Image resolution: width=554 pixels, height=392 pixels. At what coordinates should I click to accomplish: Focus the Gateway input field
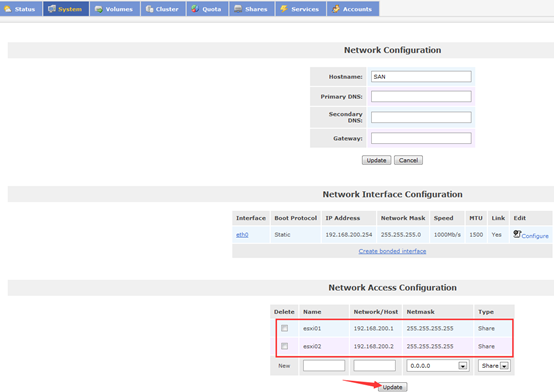[421, 138]
